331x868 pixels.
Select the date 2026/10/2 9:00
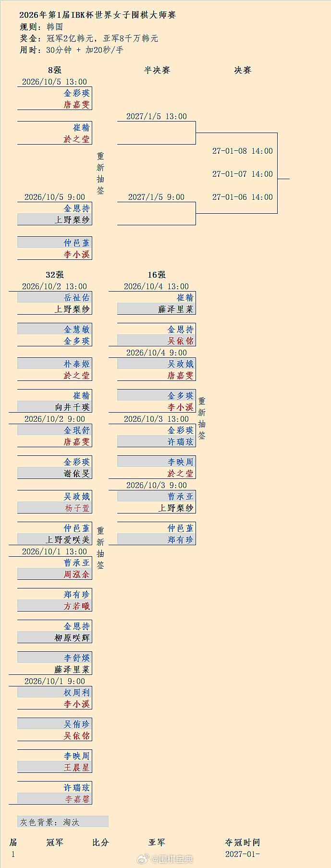(x=55, y=419)
